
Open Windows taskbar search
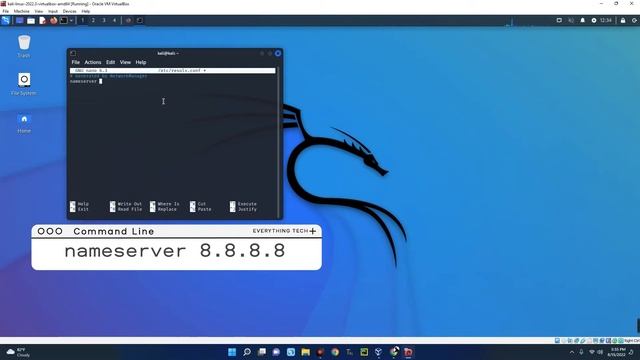247,352
